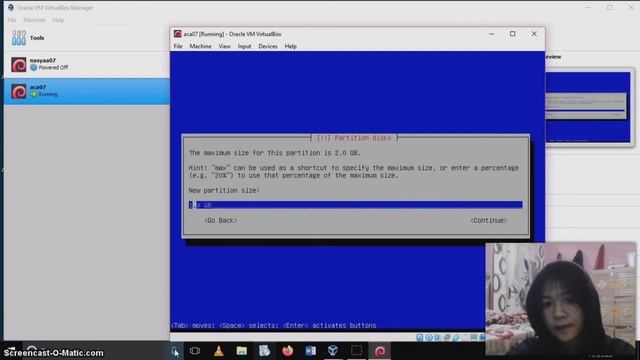Screen dimensions: 640x360
Task: Open Help menu in VirtualBox Manager
Action: 58,20
